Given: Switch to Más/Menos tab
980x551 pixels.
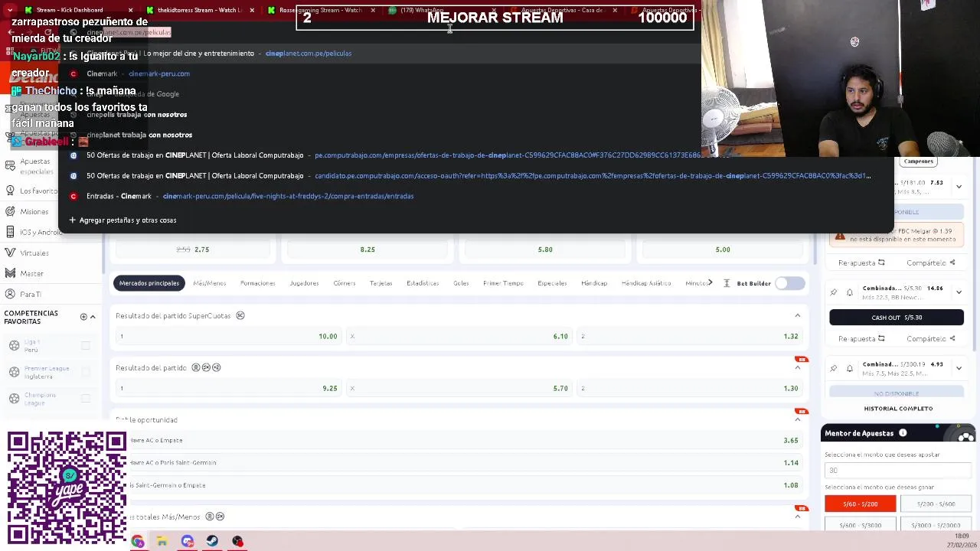Looking at the screenshot, I should [209, 283].
